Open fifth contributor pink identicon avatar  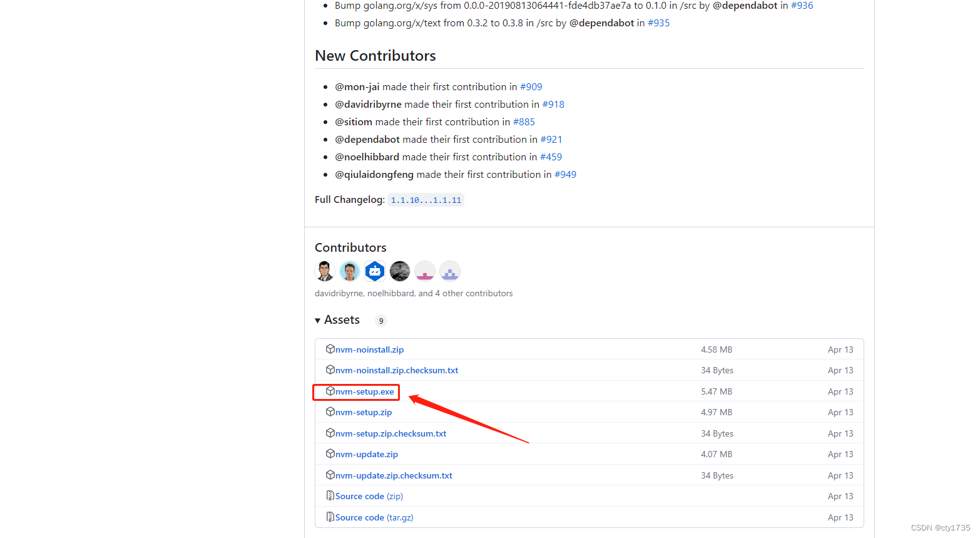click(x=425, y=271)
